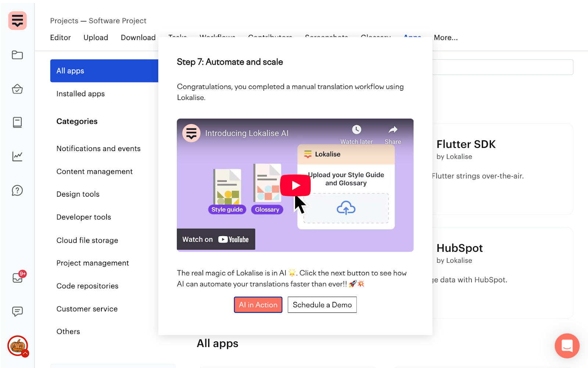Screen dimensions: 588x368
Task: Switch to the Upload tab
Action: [96, 37]
